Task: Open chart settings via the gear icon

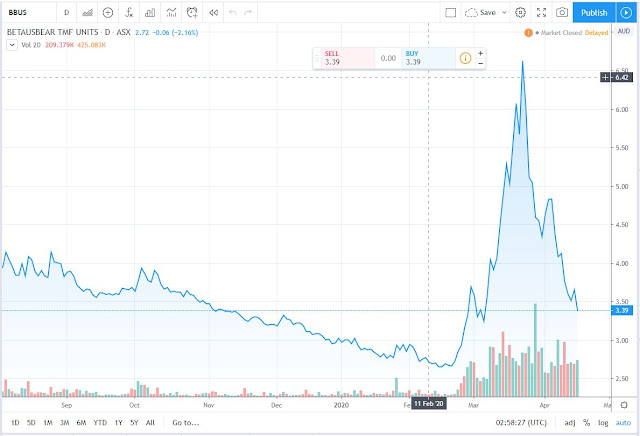Action: (520, 13)
